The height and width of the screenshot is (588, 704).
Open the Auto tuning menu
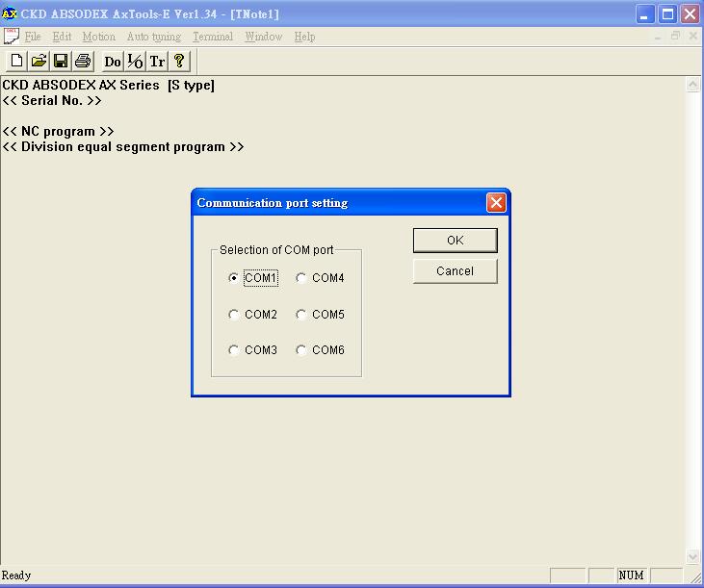pos(153,37)
